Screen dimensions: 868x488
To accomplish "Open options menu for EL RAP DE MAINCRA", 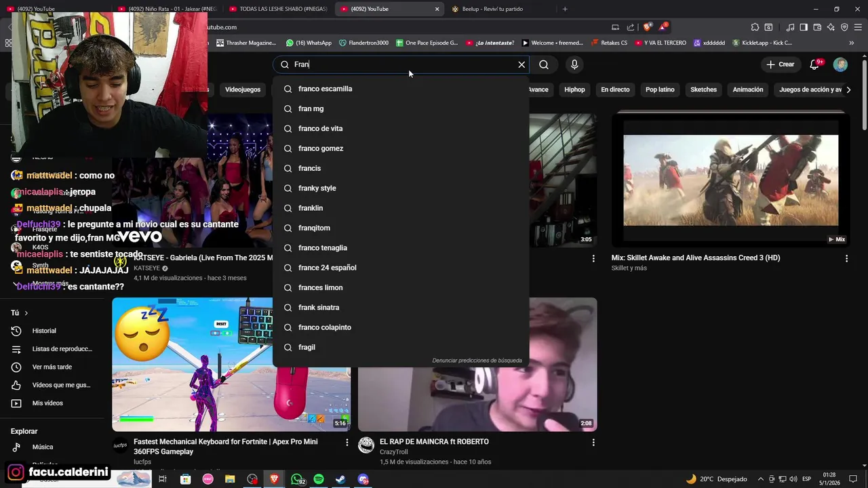I will tap(593, 442).
